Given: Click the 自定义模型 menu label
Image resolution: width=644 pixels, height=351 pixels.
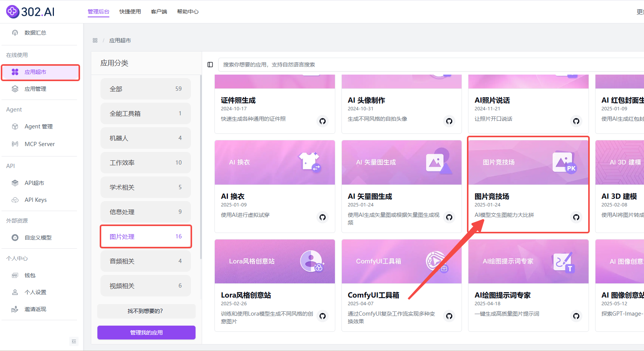Looking at the screenshot, I should click(38, 238).
